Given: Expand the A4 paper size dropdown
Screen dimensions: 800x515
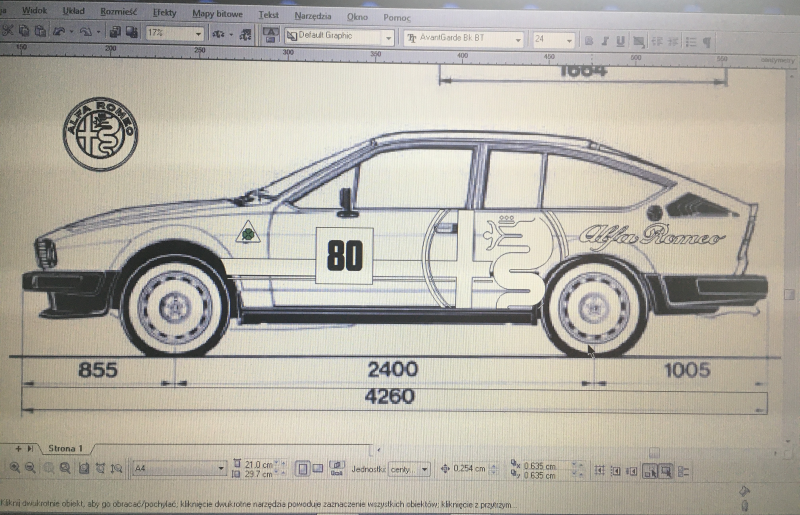Looking at the screenshot, I should pyautogui.click(x=221, y=469).
